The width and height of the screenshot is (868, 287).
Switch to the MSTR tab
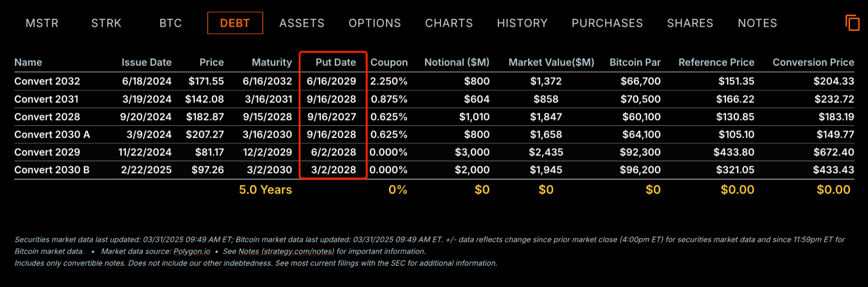(x=42, y=23)
